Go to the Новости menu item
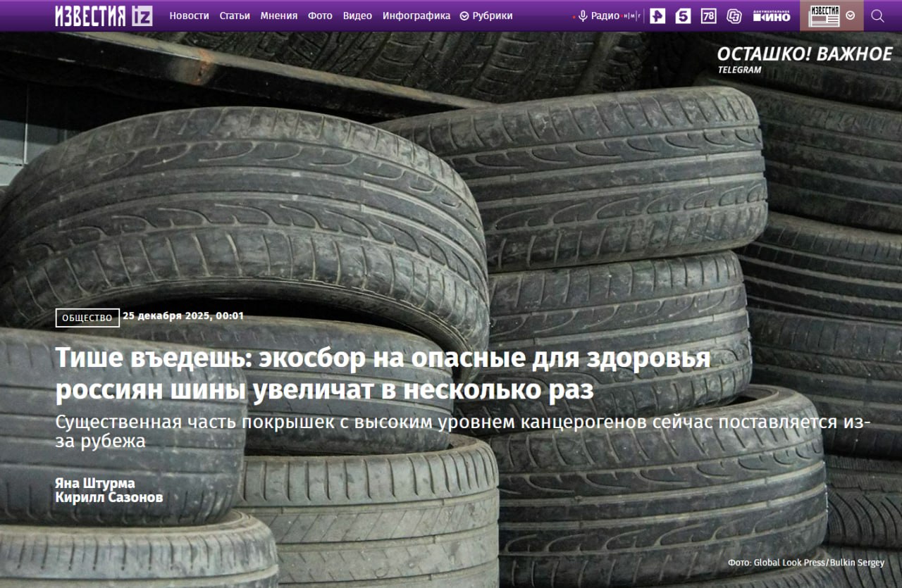The height and width of the screenshot is (588, 902). (x=189, y=15)
